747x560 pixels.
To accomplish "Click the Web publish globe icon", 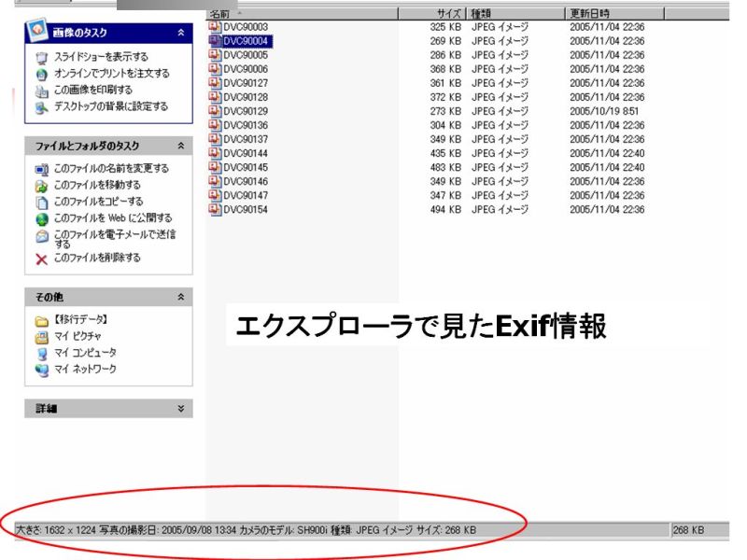I will click(42, 219).
